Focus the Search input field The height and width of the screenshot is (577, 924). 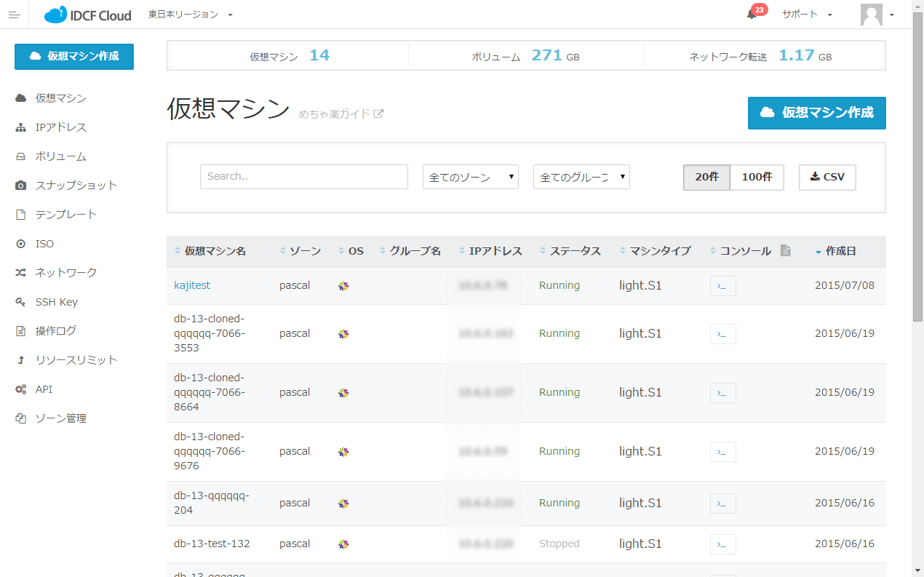click(x=303, y=177)
